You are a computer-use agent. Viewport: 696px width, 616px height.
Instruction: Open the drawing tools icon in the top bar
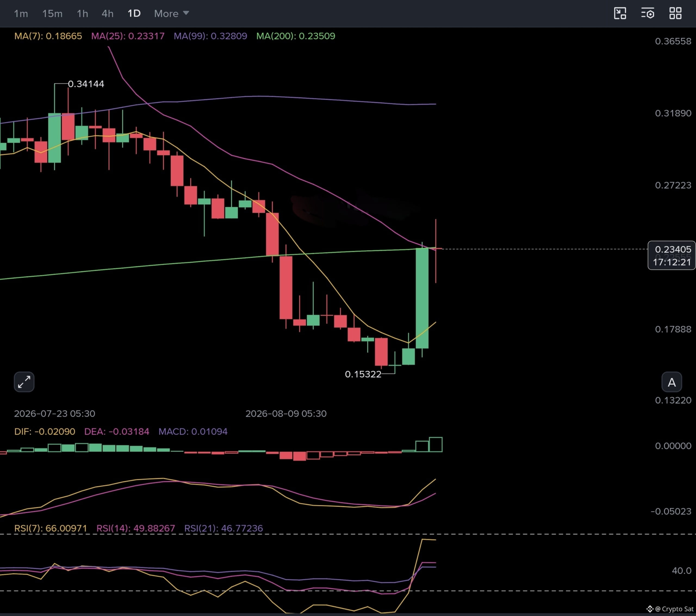620,13
